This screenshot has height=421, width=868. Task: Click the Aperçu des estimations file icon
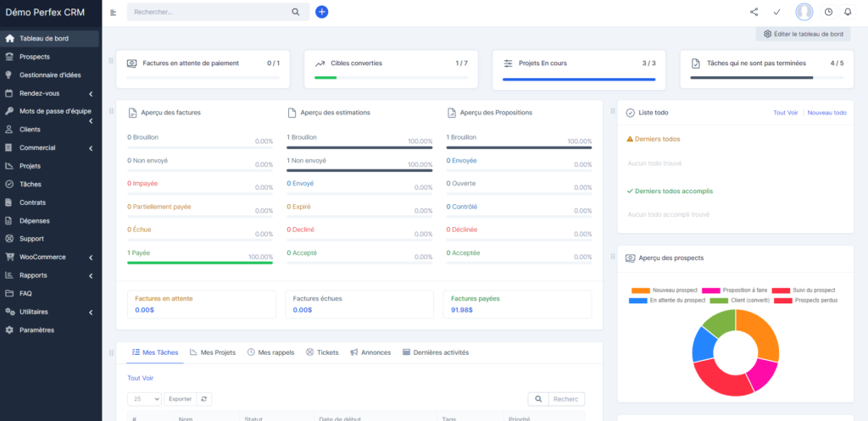[292, 113]
